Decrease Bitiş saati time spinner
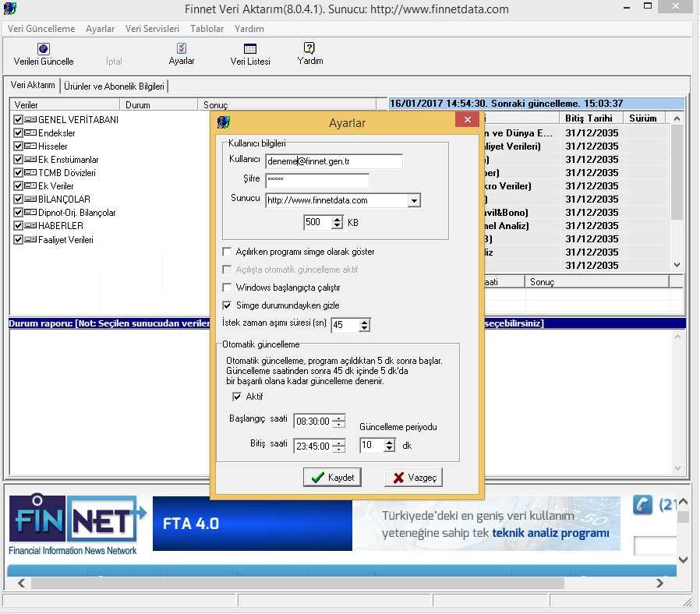700x614 pixels. [339, 449]
